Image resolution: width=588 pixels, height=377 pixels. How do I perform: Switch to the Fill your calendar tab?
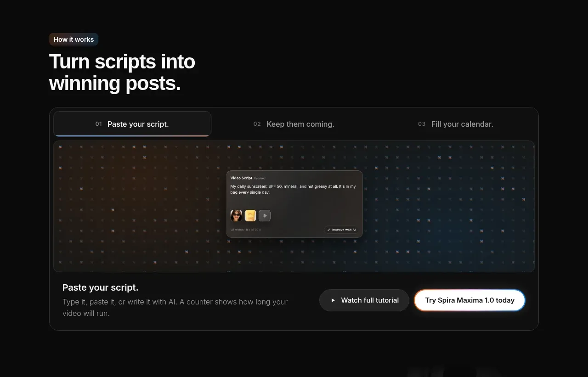[456, 124]
